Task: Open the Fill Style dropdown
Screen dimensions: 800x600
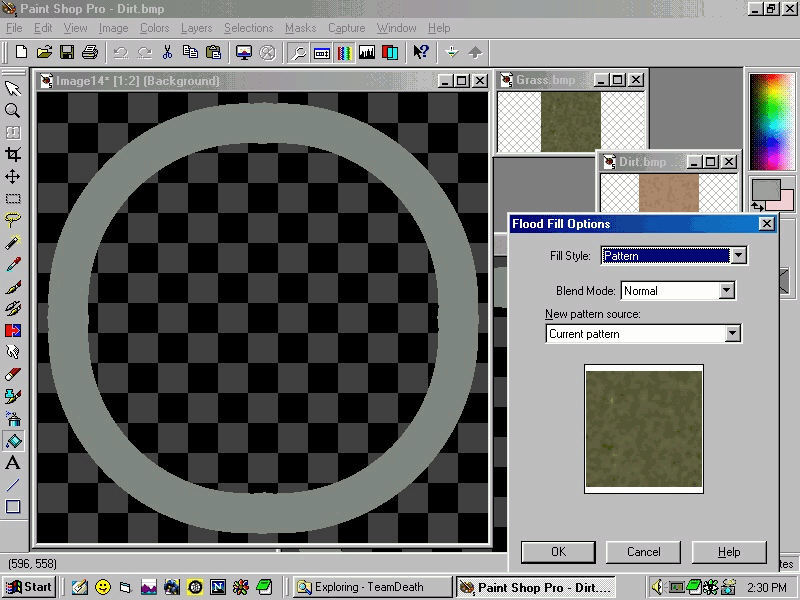Action: click(738, 256)
